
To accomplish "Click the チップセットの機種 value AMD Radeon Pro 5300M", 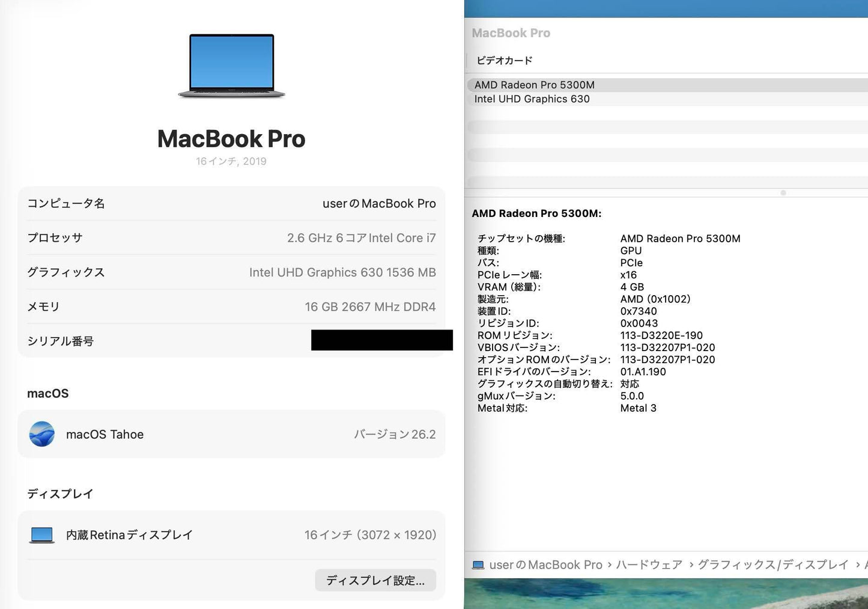I will (x=680, y=239).
